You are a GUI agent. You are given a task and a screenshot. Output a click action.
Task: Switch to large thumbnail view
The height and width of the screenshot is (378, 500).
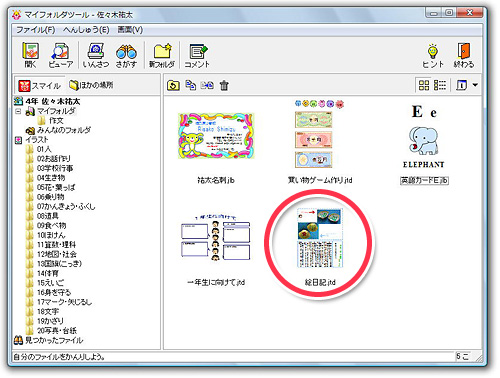pos(424,85)
